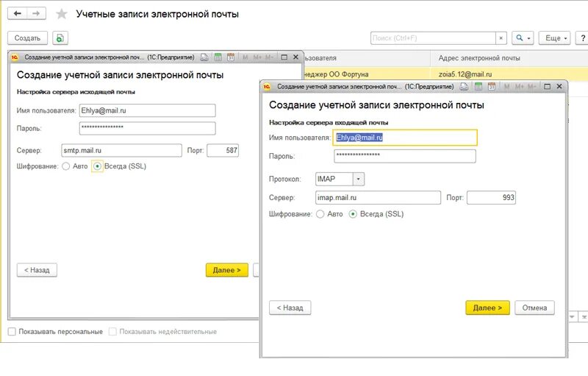Click the 1C logo icon of outgoing dialog
This screenshot has height=376, width=588.
(15, 57)
